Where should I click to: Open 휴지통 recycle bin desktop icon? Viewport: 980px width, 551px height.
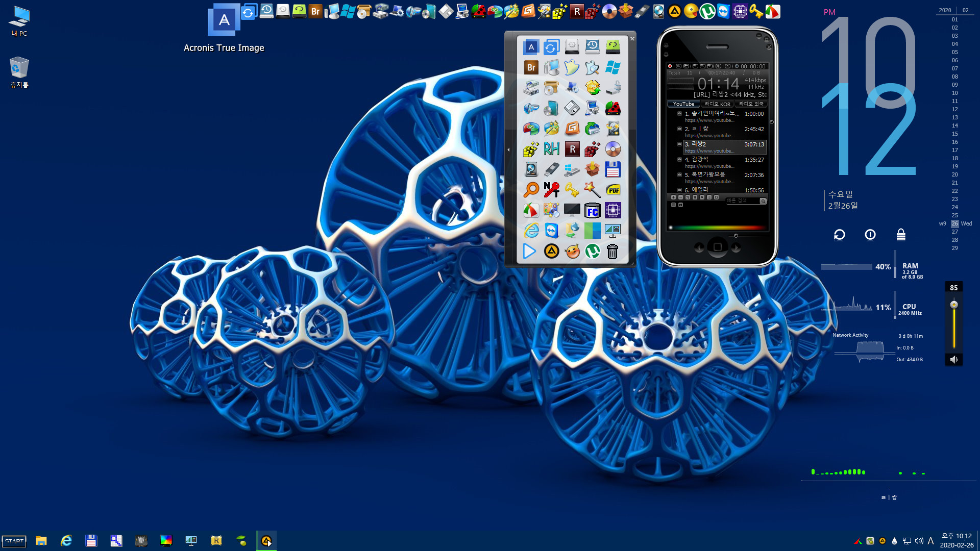pos(19,72)
